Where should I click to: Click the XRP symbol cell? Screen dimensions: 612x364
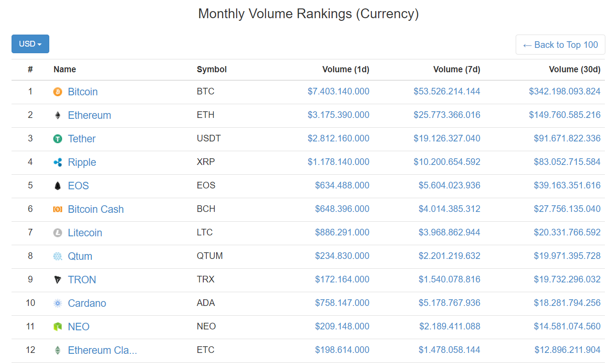click(205, 162)
